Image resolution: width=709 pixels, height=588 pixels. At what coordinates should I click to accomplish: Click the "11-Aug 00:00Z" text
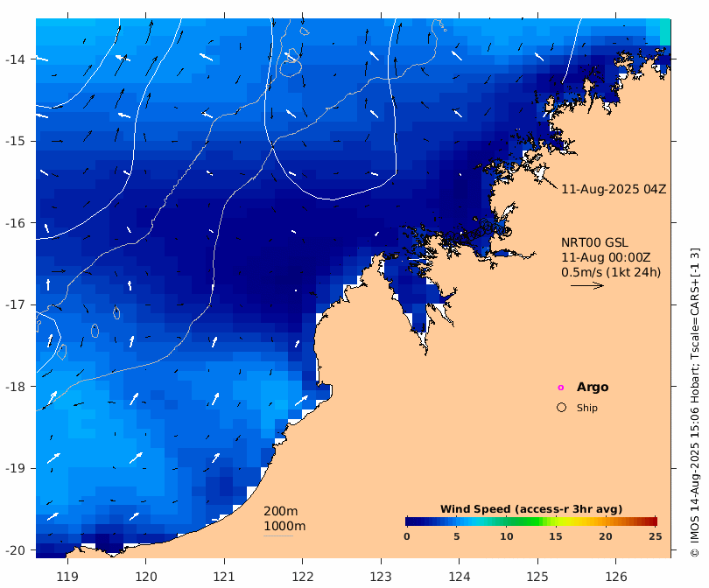pyautogui.click(x=606, y=257)
